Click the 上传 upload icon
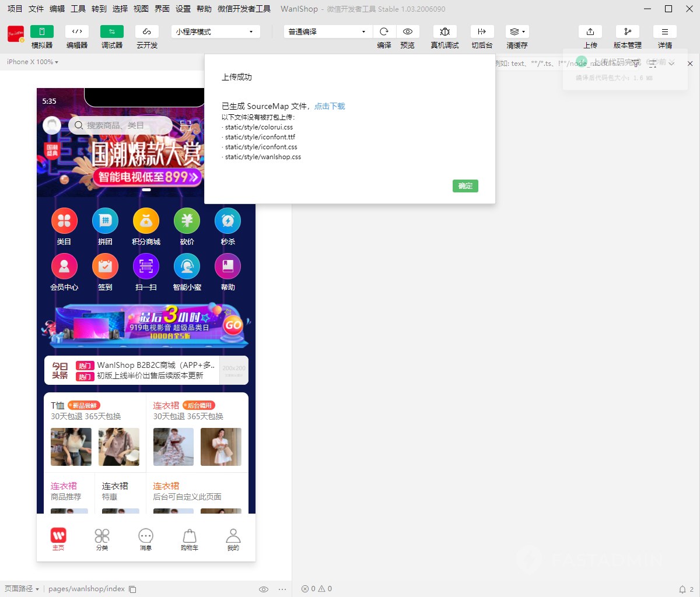This screenshot has height=597, width=700. click(x=590, y=31)
